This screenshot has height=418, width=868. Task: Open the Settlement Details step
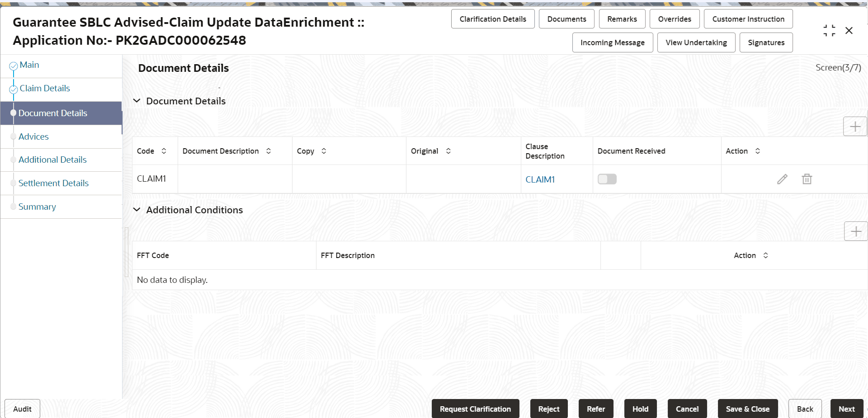pos(53,183)
